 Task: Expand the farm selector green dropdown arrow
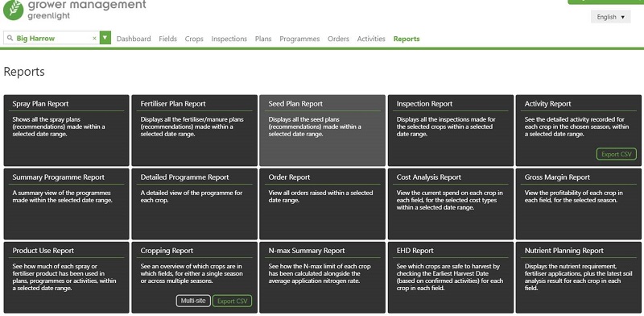pos(105,38)
